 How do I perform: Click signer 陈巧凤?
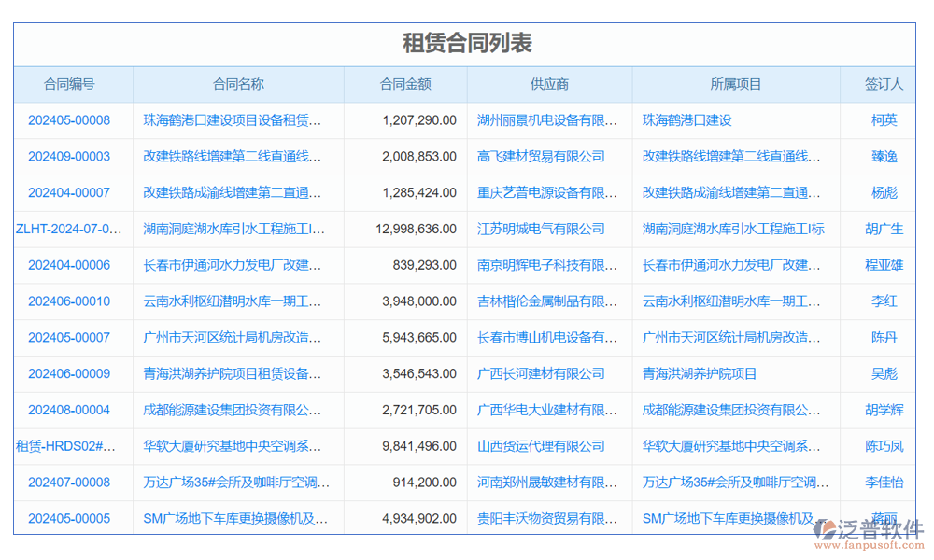pos(884,446)
